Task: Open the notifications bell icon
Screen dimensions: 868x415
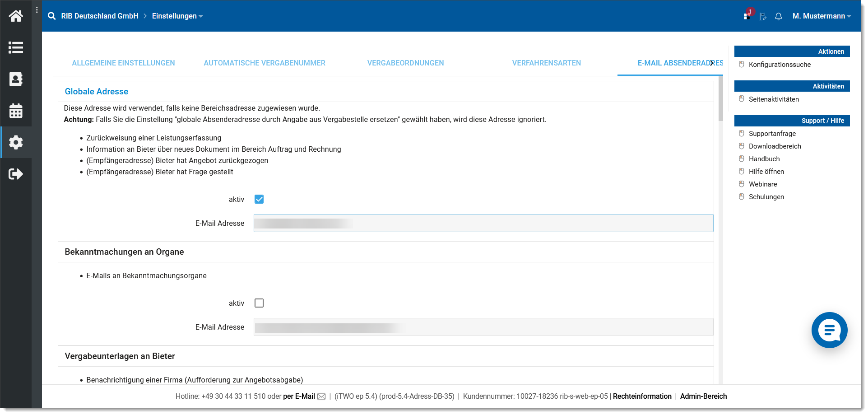Action: tap(778, 16)
